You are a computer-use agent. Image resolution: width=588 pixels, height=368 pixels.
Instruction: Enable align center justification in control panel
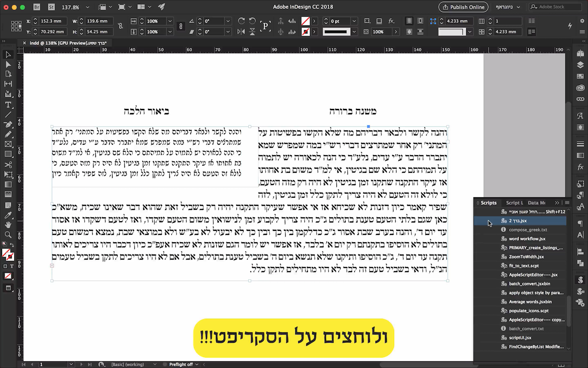pyautogui.click(x=409, y=21)
